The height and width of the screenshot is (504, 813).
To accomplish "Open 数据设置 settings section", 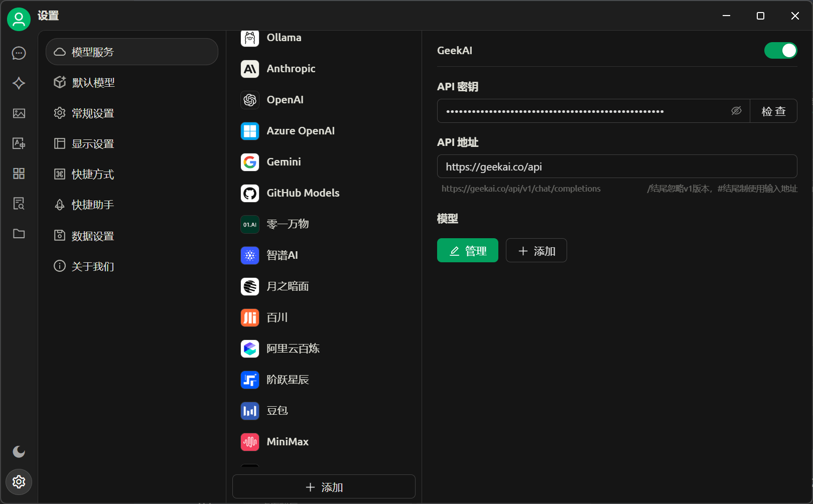I will pos(132,235).
